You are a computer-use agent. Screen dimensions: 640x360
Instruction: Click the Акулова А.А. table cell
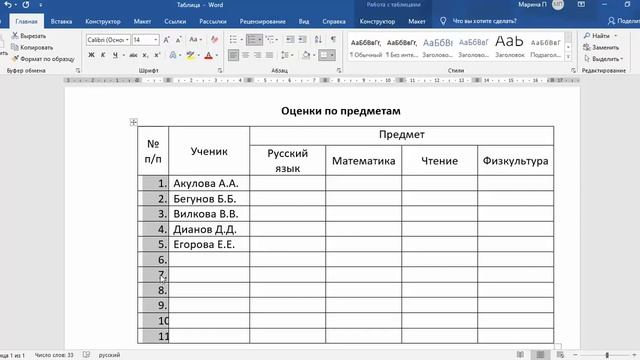click(209, 183)
